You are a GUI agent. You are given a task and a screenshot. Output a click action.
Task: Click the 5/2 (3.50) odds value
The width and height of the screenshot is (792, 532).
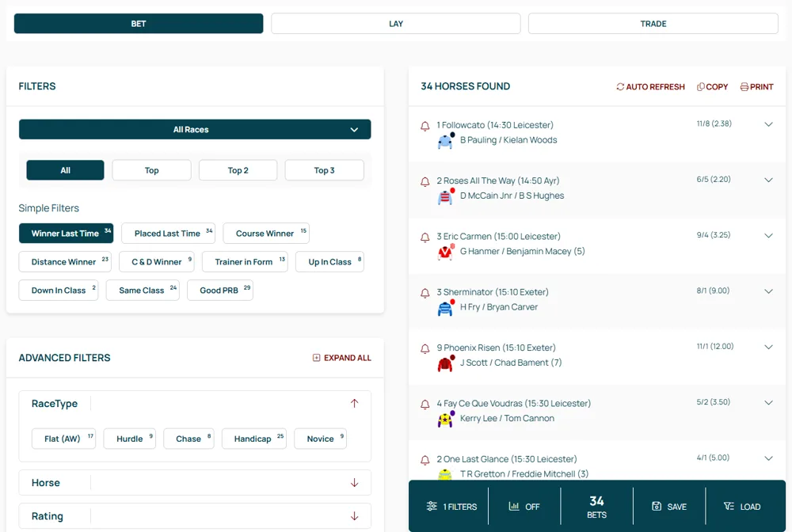point(714,402)
